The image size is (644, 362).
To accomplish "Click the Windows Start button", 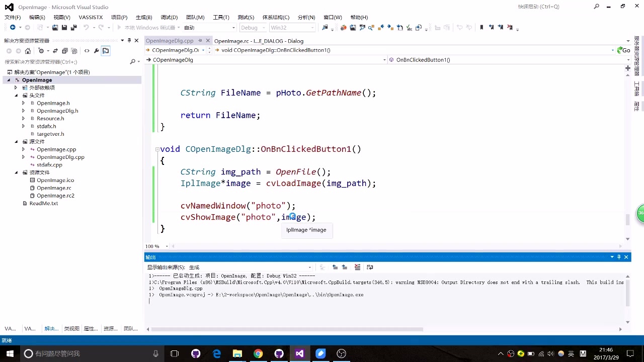I will tap(10, 353).
